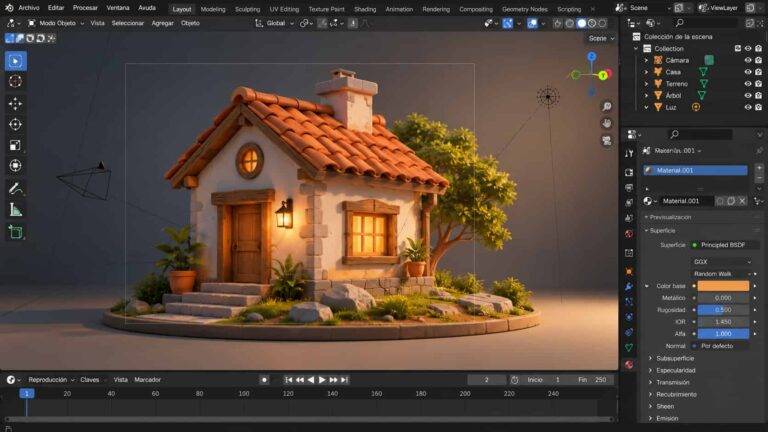The image size is (768, 432).
Task: Open the Global orientation dropdown
Action: (274, 23)
